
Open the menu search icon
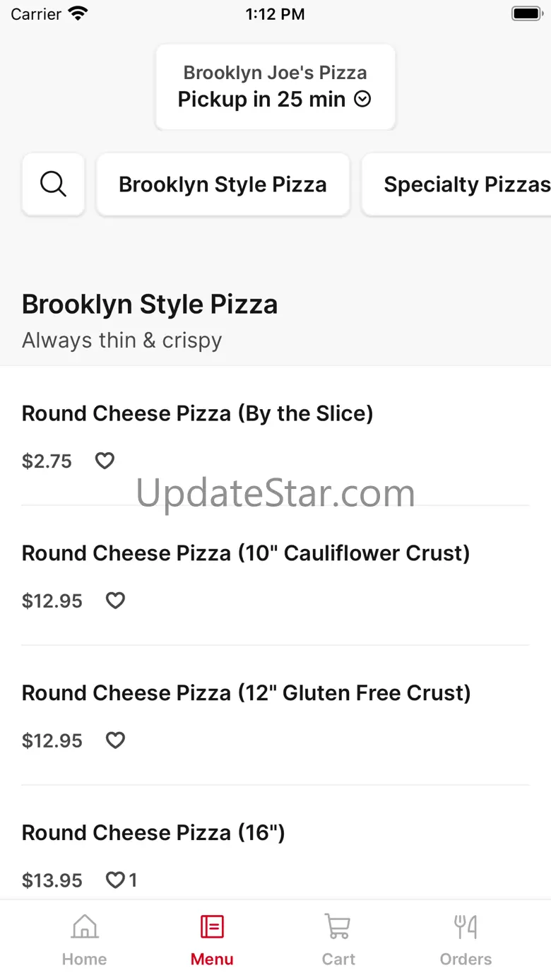[x=54, y=184]
